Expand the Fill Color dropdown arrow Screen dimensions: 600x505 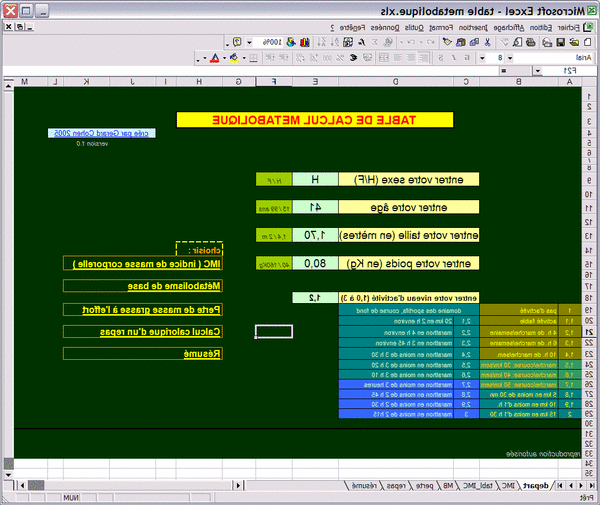coord(224,58)
